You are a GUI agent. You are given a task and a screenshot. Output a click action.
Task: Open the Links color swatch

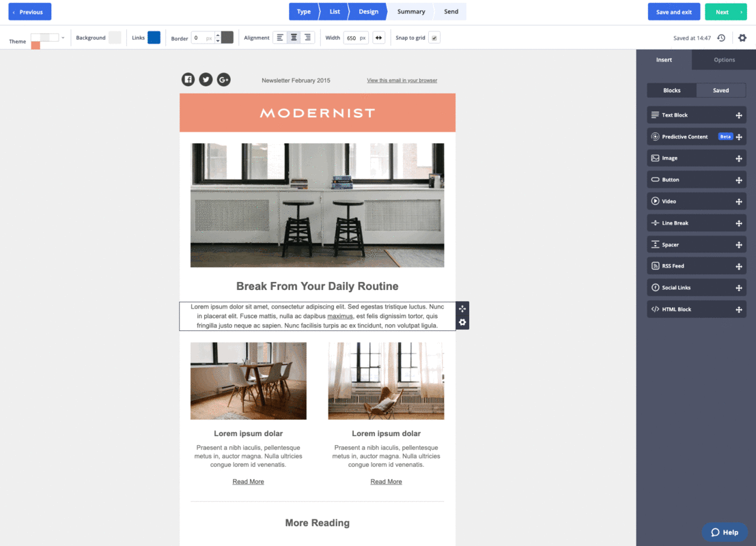154,38
